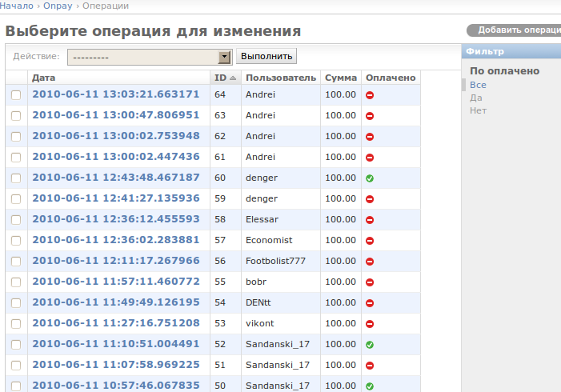Screen dimensions: 561x392
Task: Open the 2010-06-11 12:43:48.467187 operation link
Action: [x=116, y=178]
